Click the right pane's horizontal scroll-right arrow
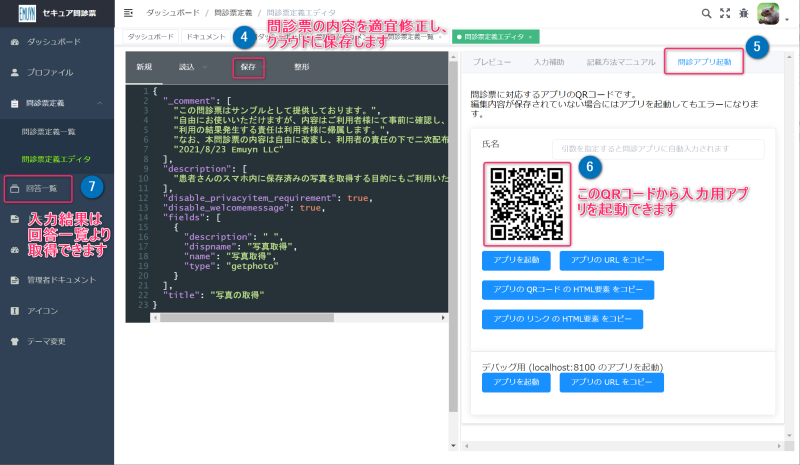800x465 pixels. [779, 446]
